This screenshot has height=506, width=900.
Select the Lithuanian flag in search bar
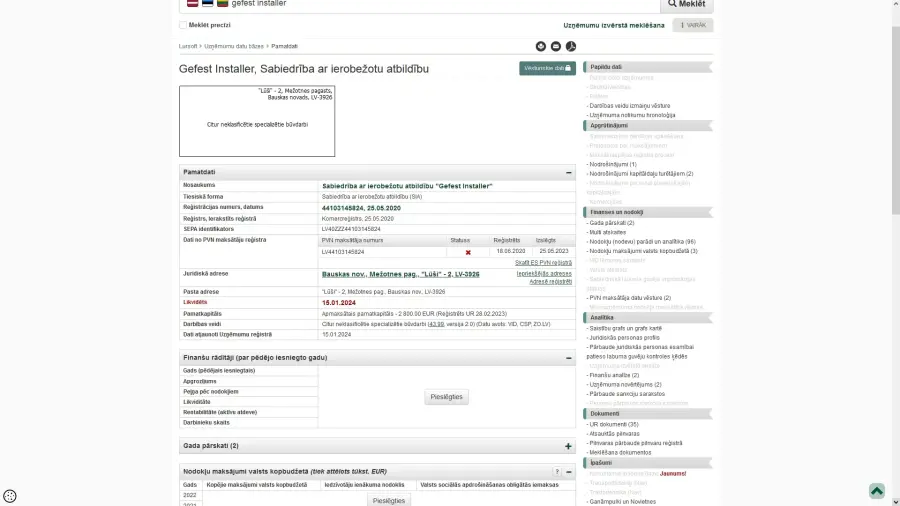click(223, 3)
